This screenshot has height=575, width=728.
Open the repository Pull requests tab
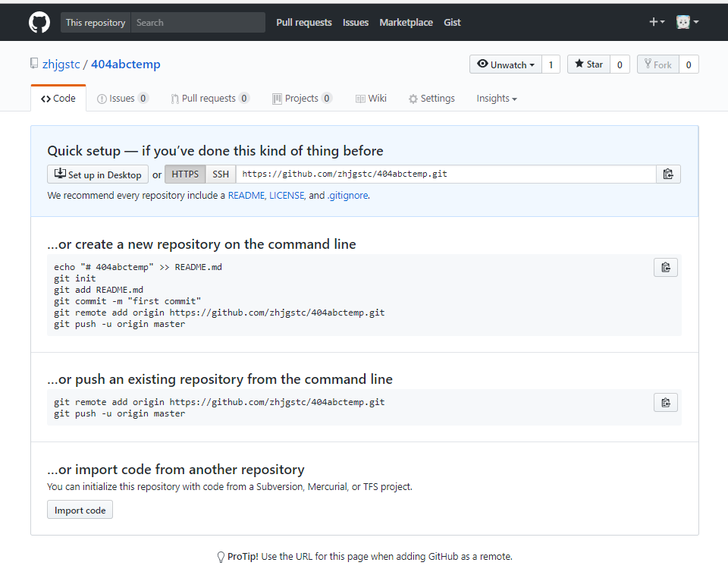tap(210, 99)
